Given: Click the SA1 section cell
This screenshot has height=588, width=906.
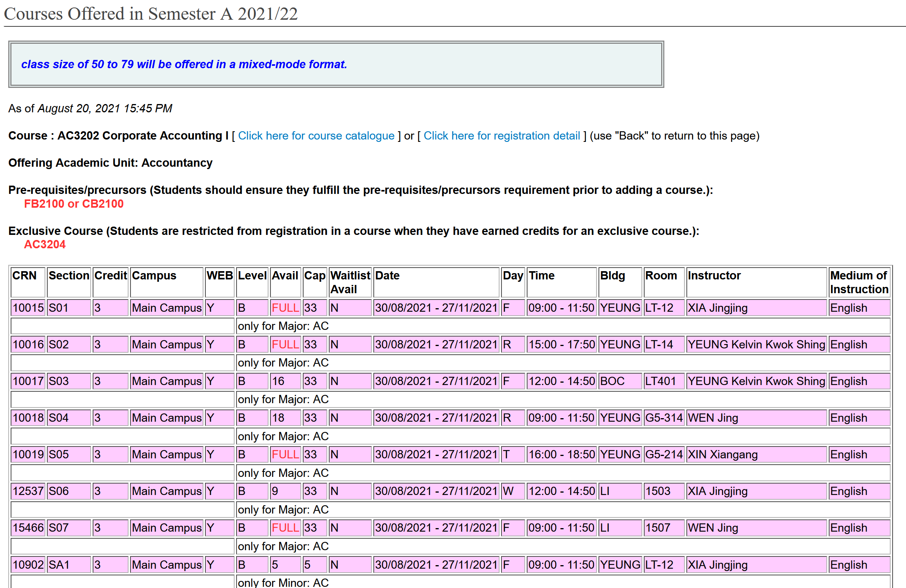Looking at the screenshot, I should click(x=59, y=565).
